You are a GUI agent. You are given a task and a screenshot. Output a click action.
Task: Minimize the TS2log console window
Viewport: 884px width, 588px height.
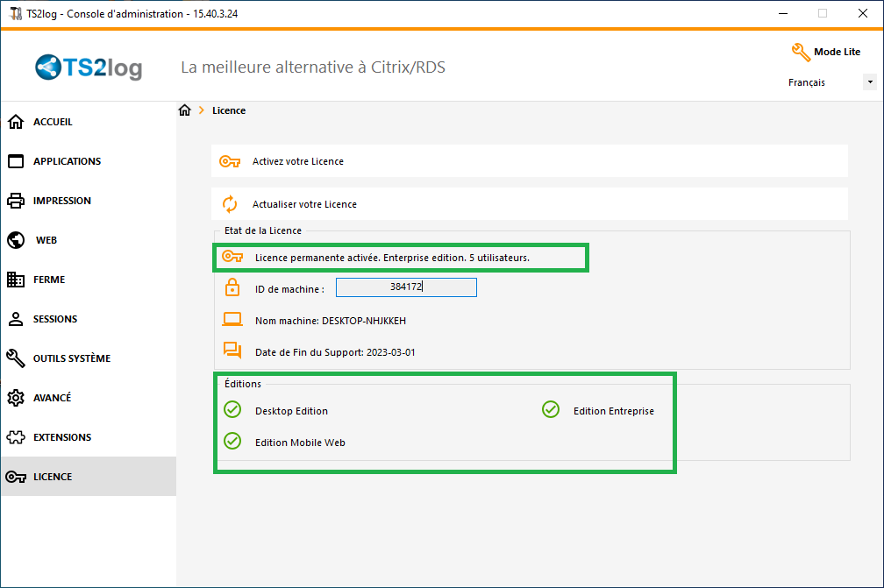(x=783, y=13)
